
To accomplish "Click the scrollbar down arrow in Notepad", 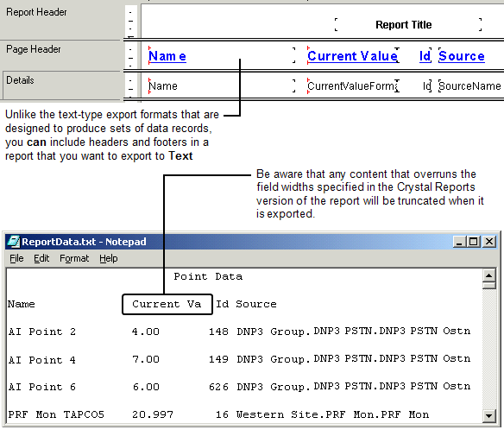I will [x=488, y=416].
